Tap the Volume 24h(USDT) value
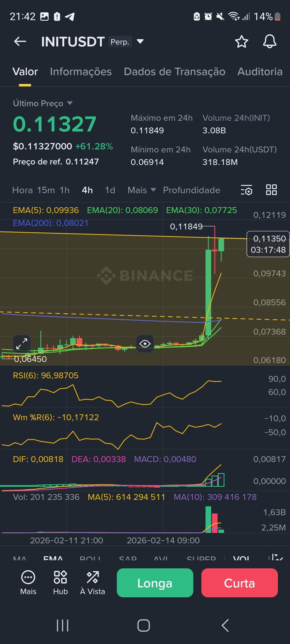The image size is (290, 644). point(220,162)
